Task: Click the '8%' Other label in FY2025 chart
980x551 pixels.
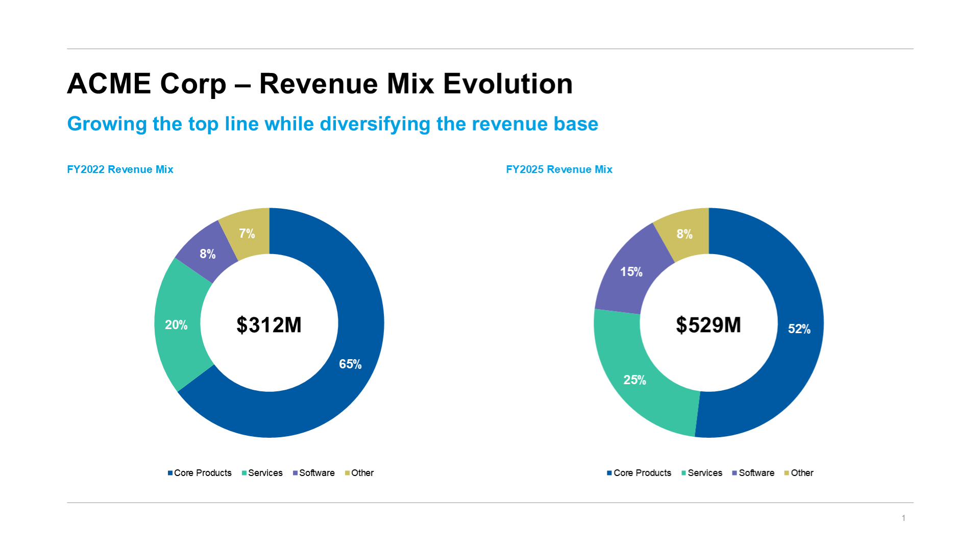Action: (684, 234)
